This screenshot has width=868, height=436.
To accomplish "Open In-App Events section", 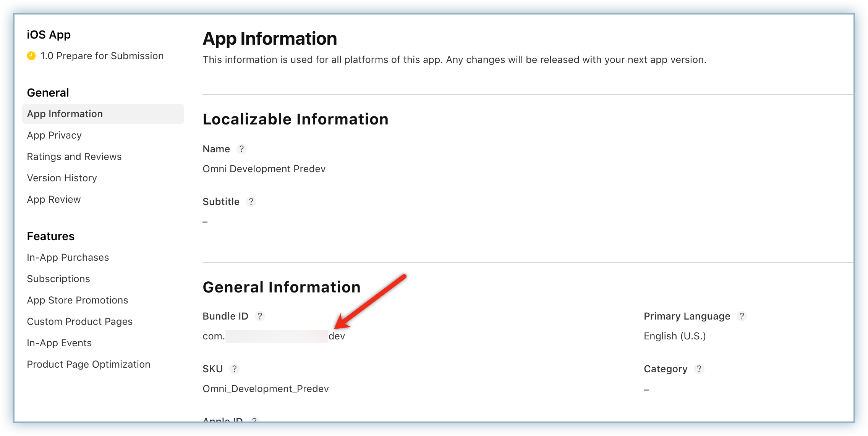I will pos(59,343).
